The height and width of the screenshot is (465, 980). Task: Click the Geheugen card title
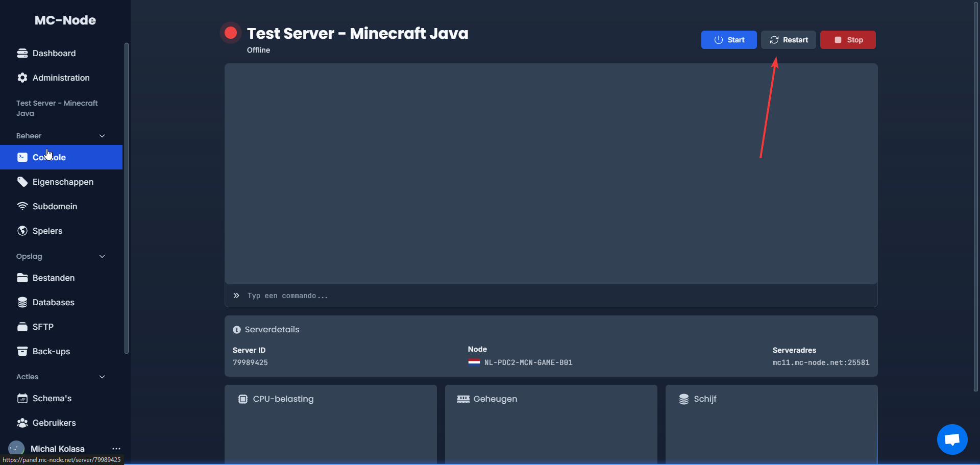pos(495,399)
